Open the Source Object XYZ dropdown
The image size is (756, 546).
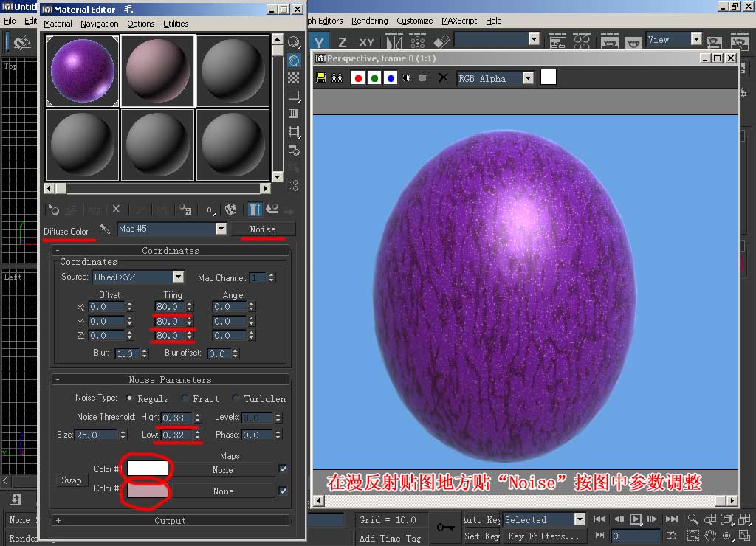[178, 277]
